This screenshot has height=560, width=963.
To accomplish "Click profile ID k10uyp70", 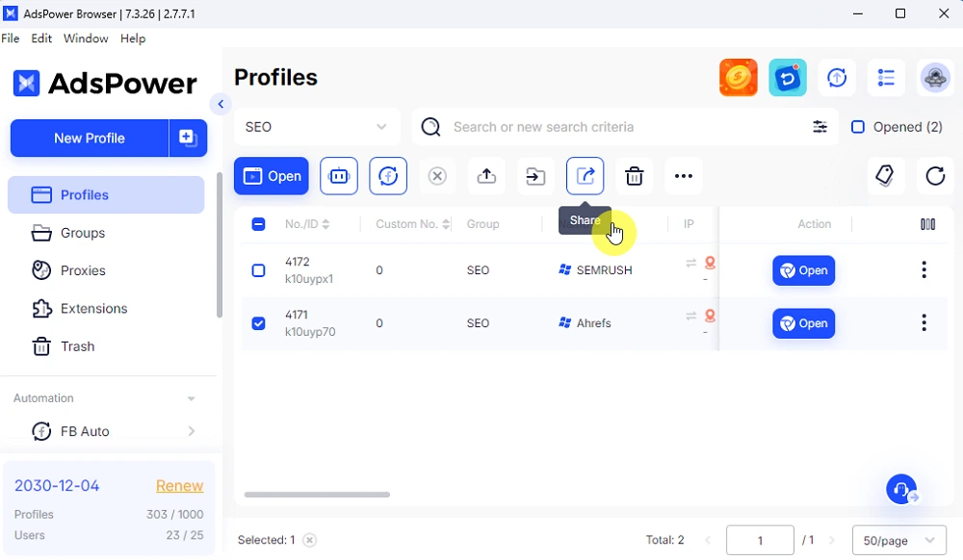I will (310, 332).
